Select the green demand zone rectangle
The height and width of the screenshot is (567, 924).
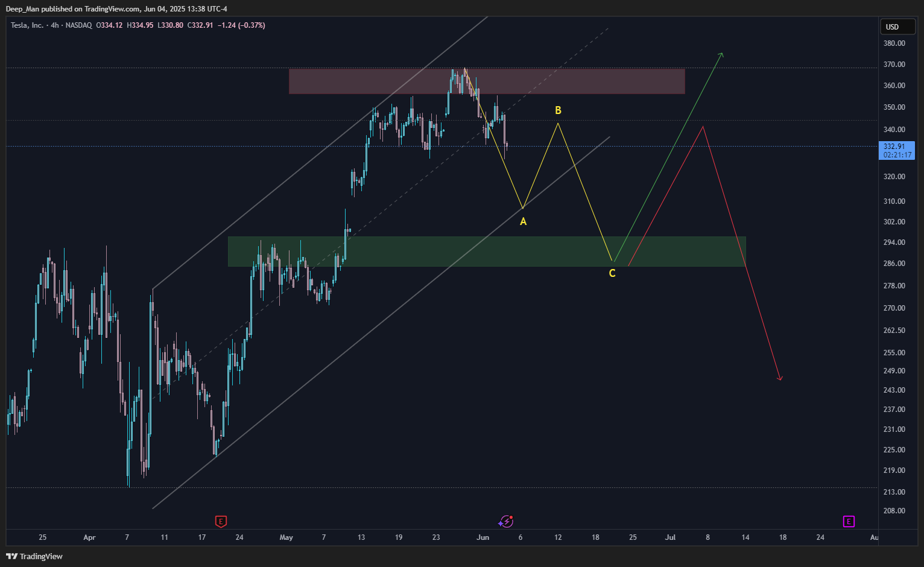coord(487,252)
